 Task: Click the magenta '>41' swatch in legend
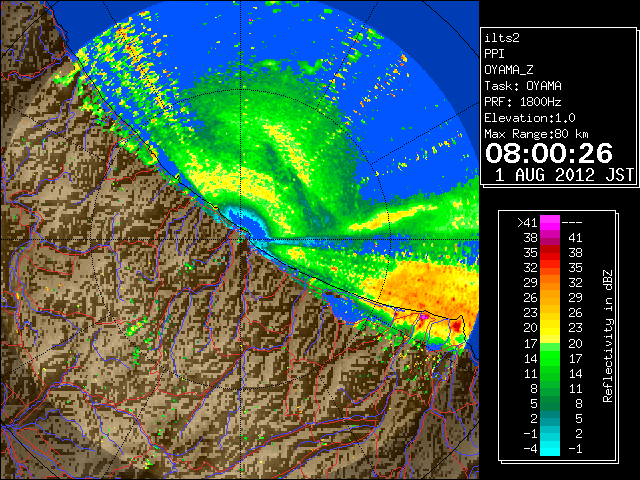(549, 223)
